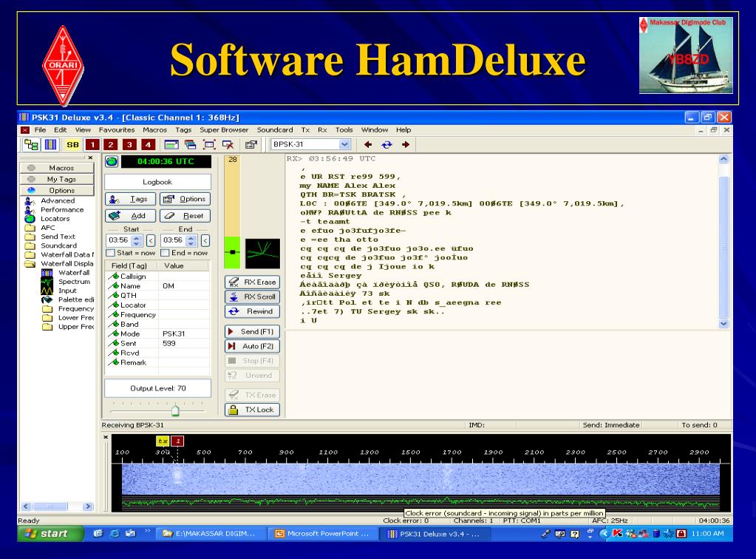Click the Kaspersky tray icon

click(617, 533)
